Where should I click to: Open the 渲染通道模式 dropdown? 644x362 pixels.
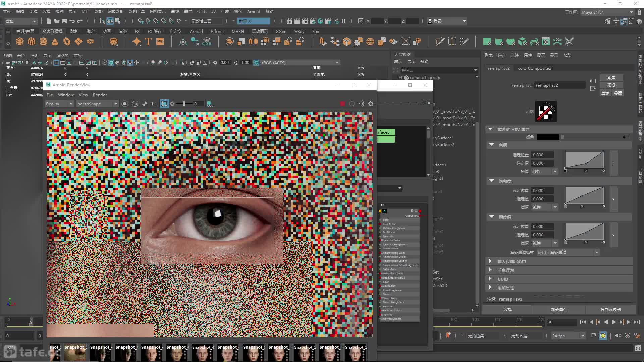568,252
